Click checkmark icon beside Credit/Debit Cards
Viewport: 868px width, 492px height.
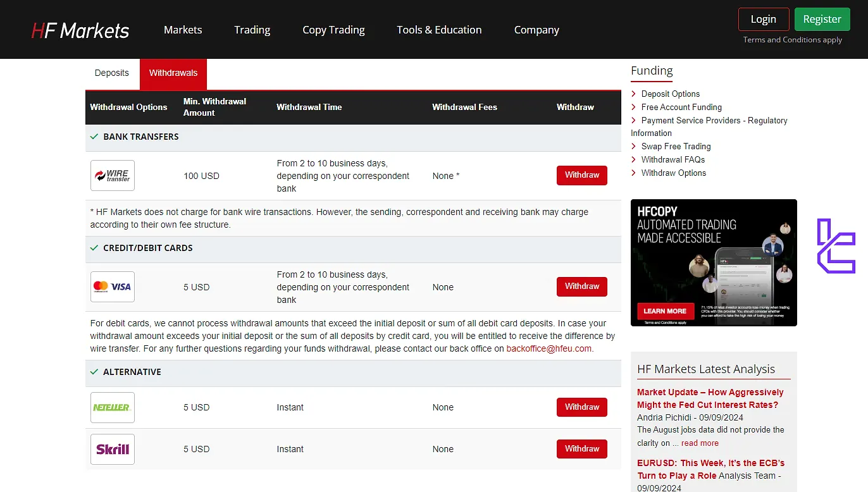click(x=94, y=248)
